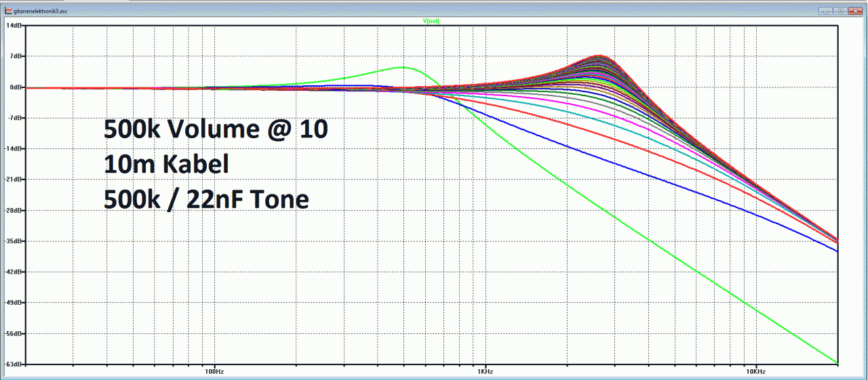Click the -14dB vertical axis label

tap(13, 148)
